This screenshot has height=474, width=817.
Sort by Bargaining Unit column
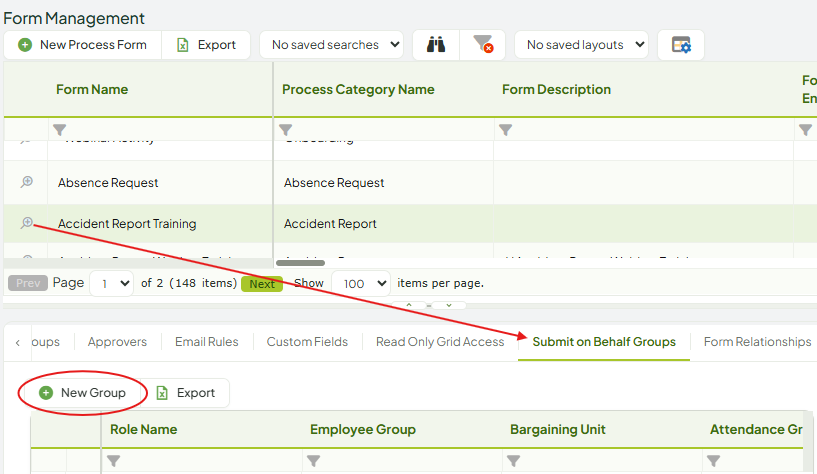click(558, 430)
